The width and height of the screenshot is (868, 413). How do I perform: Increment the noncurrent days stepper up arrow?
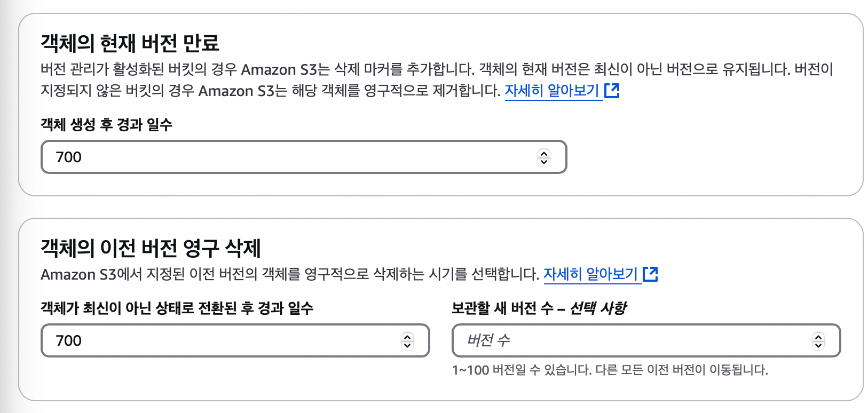click(x=407, y=337)
